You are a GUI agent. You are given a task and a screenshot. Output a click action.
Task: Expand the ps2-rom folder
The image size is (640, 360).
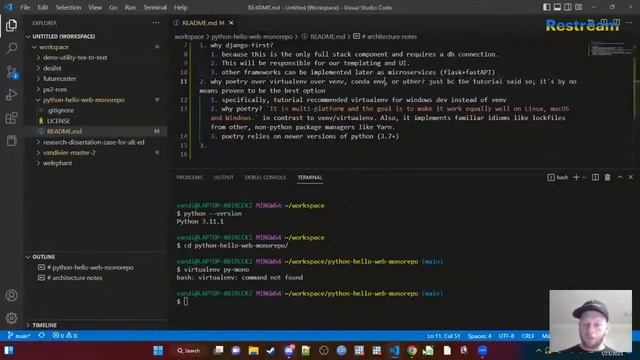coord(55,89)
